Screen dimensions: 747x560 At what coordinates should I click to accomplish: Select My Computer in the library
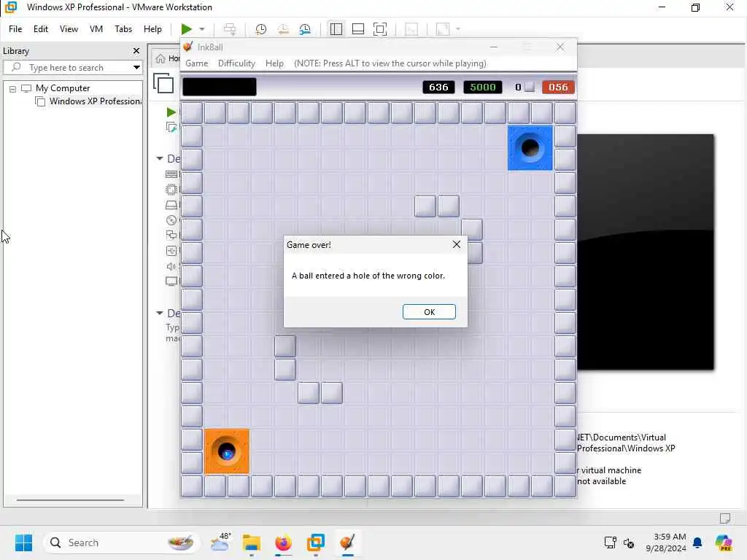63,88
